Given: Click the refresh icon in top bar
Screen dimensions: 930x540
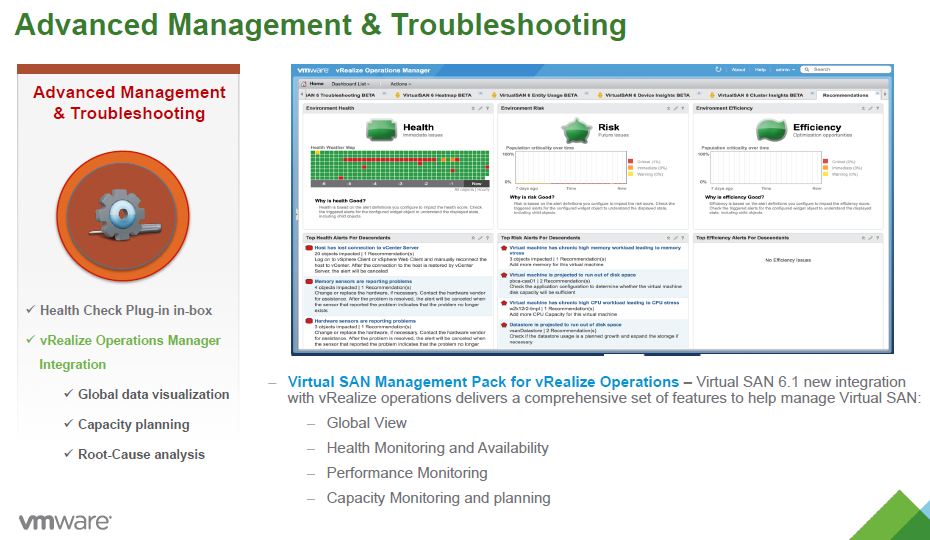Looking at the screenshot, I should (718, 70).
